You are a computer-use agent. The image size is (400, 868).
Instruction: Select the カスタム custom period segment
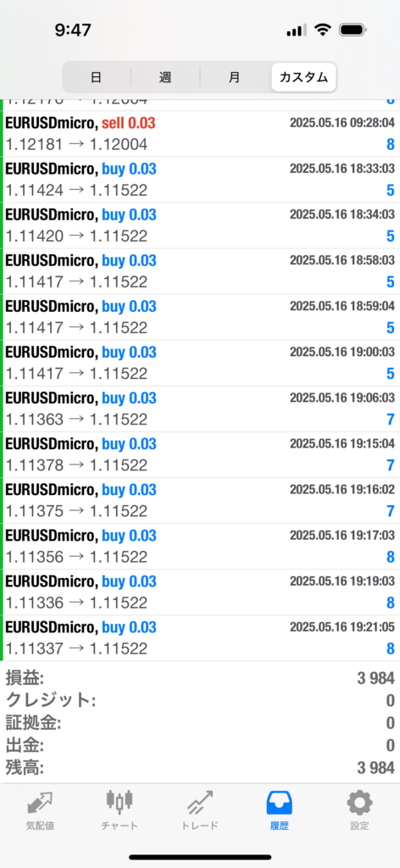303,77
